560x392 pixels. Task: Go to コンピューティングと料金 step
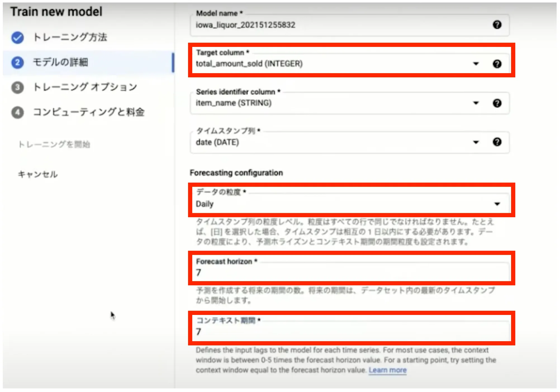tap(89, 112)
